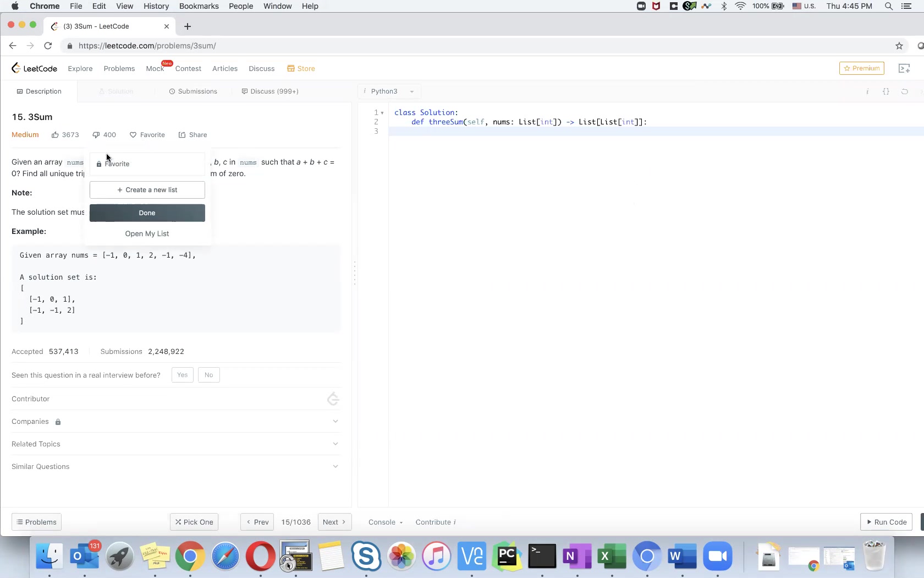The image size is (924, 578).
Task: Open the Discuss (999+) tab
Action: [270, 91]
